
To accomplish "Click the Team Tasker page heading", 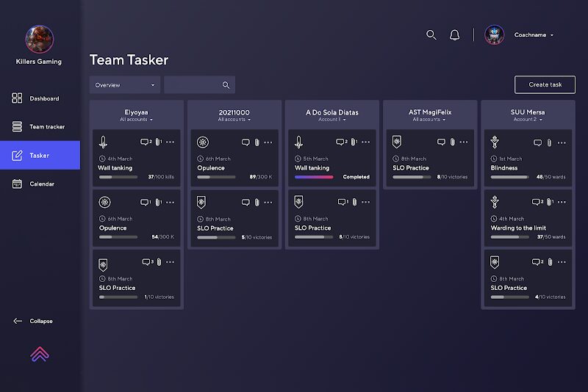I will [x=129, y=60].
